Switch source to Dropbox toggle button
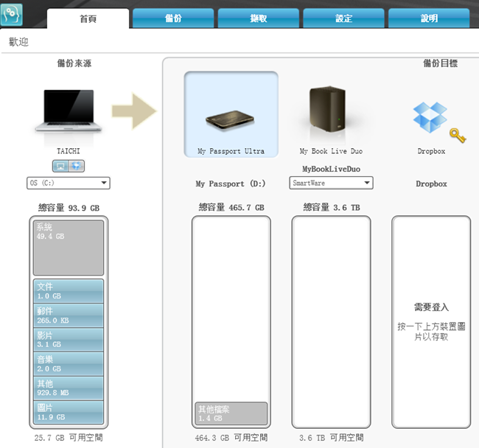Screen dimensions: 479x448 pos(74,164)
